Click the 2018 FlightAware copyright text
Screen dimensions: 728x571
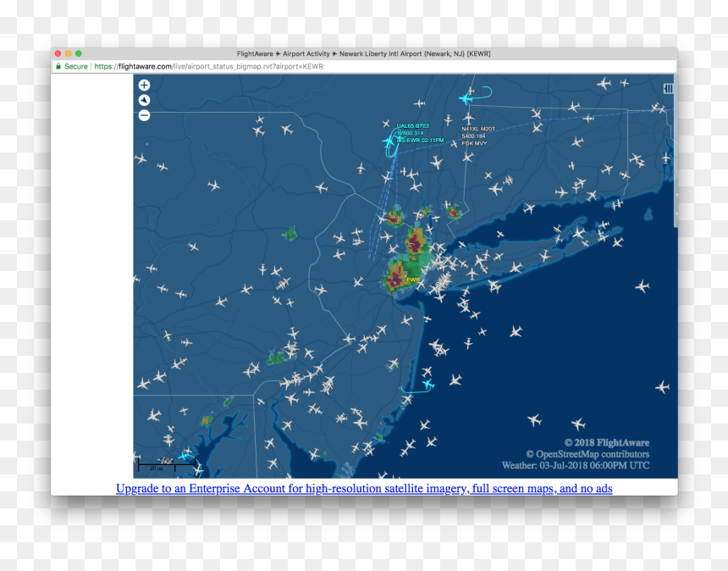click(607, 442)
